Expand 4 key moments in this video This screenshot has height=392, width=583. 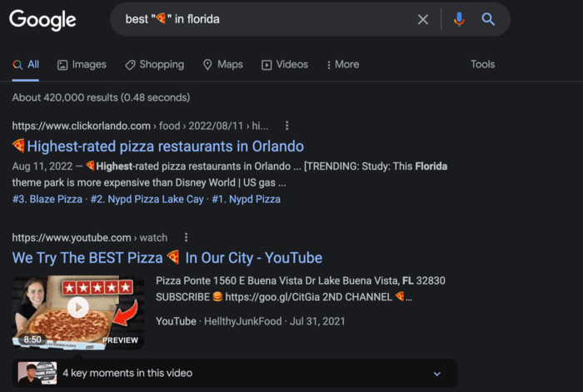point(235,374)
